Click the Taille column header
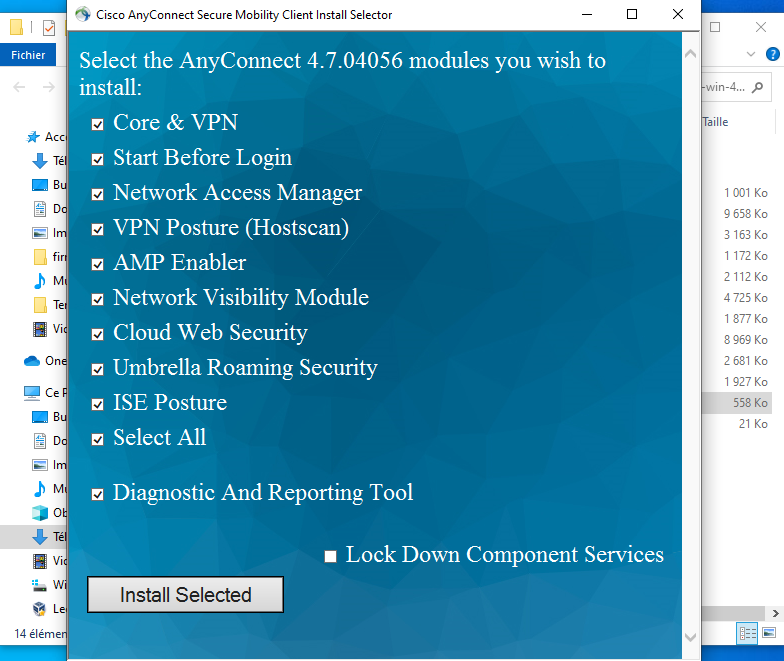The height and width of the screenshot is (661, 784). (716, 122)
